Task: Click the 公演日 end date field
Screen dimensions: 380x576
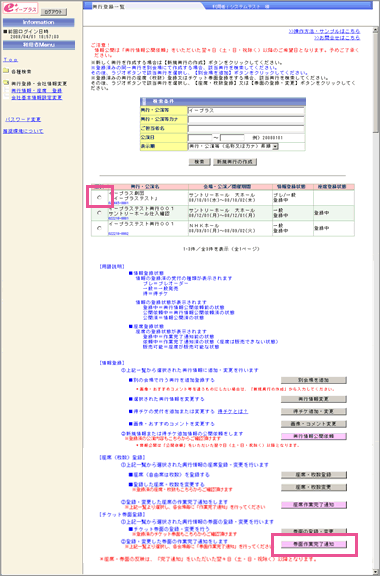Action: [232, 138]
